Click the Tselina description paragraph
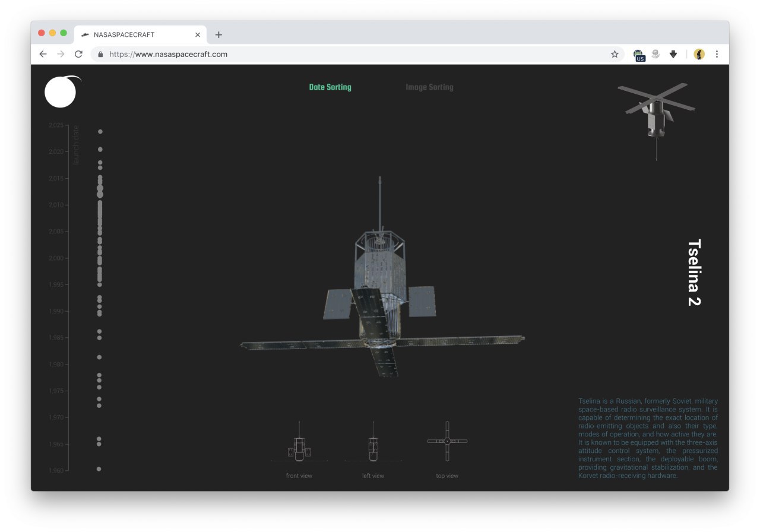Image resolution: width=760 pixels, height=532 pixels. tap(648, 438)
